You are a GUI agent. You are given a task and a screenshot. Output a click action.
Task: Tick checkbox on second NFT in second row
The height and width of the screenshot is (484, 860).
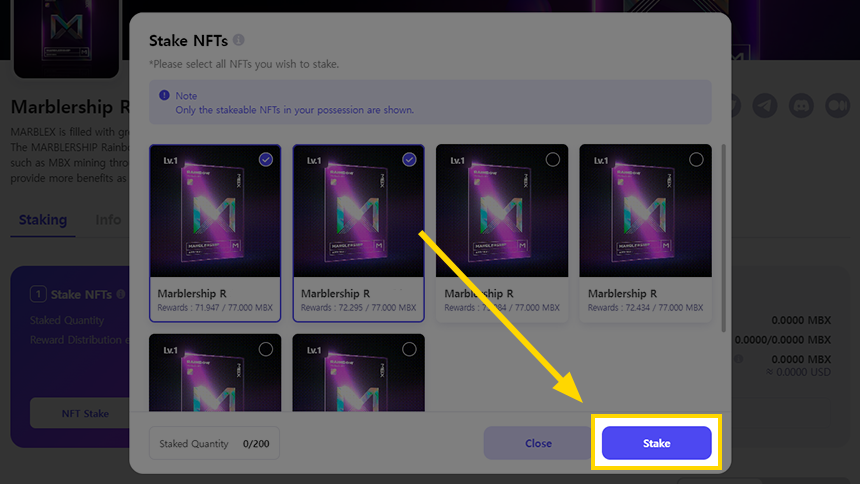409,349
